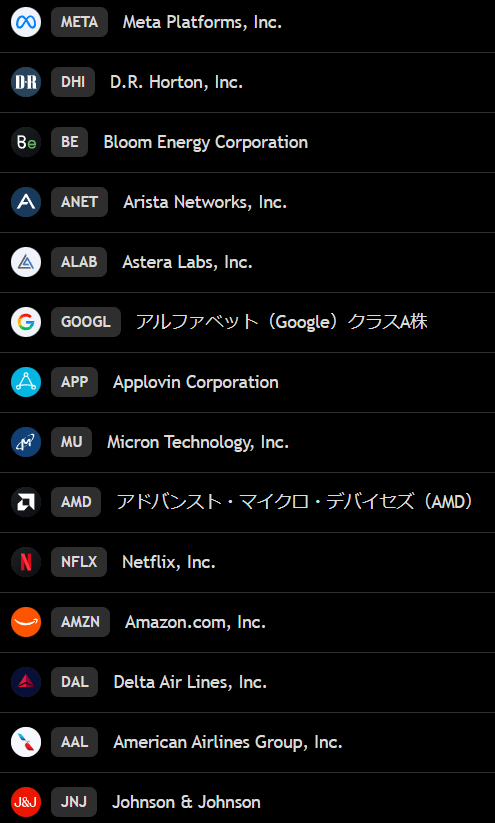Screen dimensions: 495x823
Task: Click the Arista Networks logo icon
Action: click(x=26, y=202)
